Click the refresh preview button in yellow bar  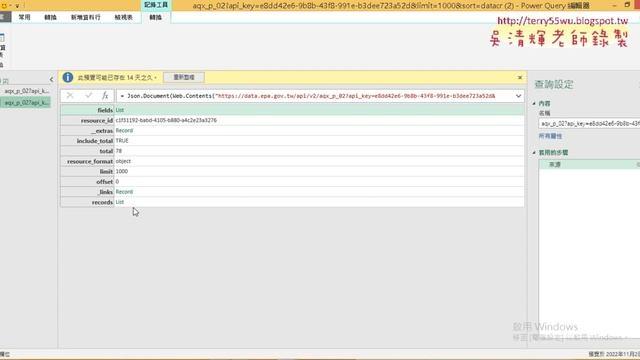click(x=184, y=77)
